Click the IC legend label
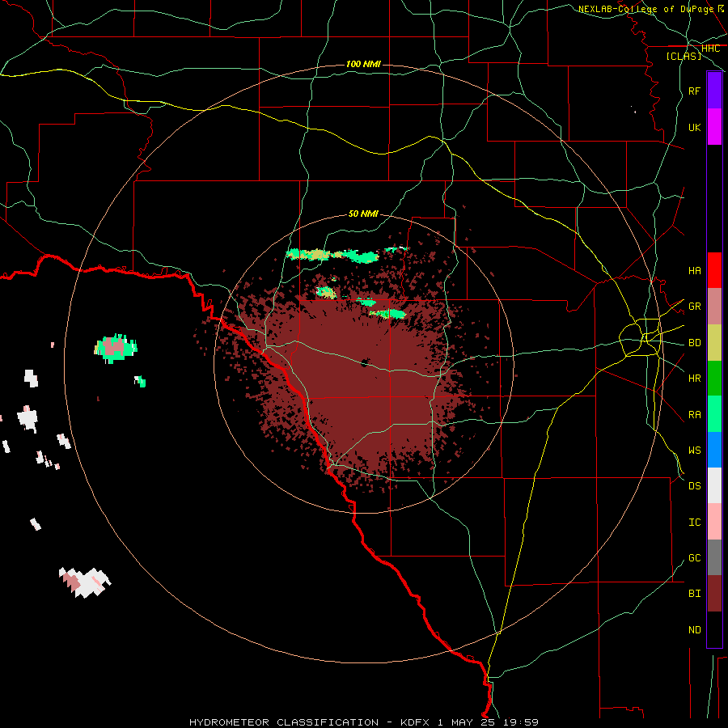 [x=694, y=523]
